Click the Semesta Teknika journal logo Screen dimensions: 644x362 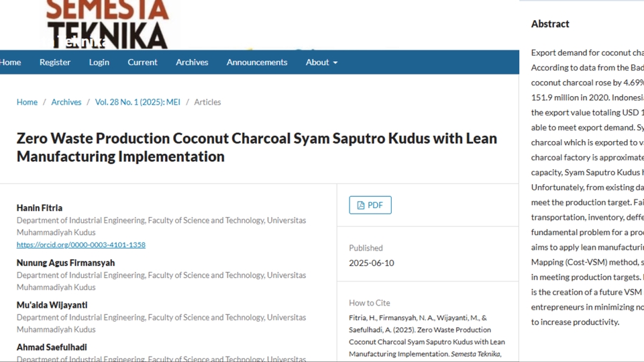click(x=107, y=24)
